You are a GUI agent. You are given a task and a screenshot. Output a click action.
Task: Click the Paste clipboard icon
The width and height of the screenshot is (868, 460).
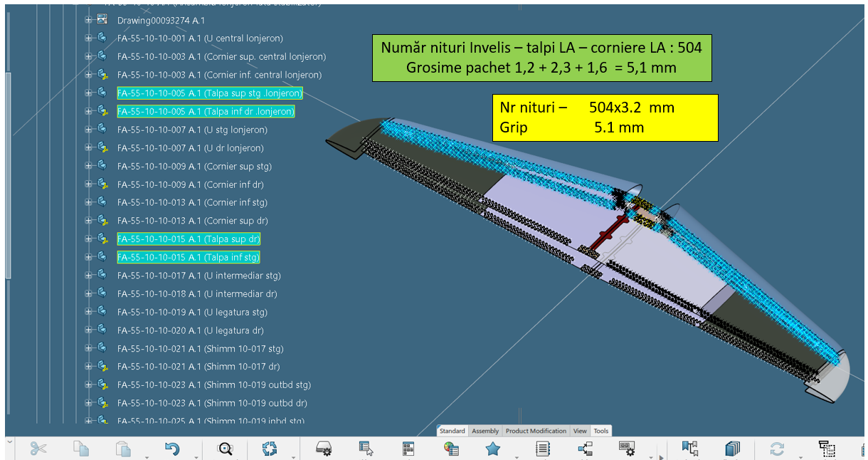click(x=124, y=449)
